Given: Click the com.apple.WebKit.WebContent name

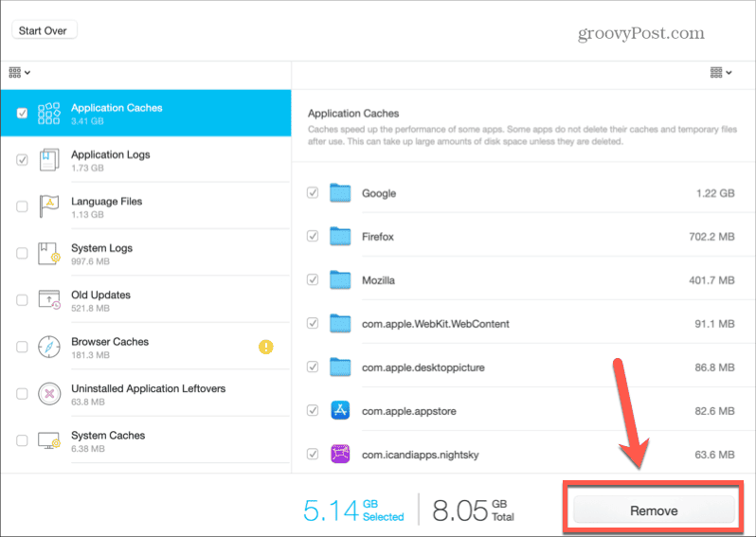Looking at the screenshot, I should point(436,324).
